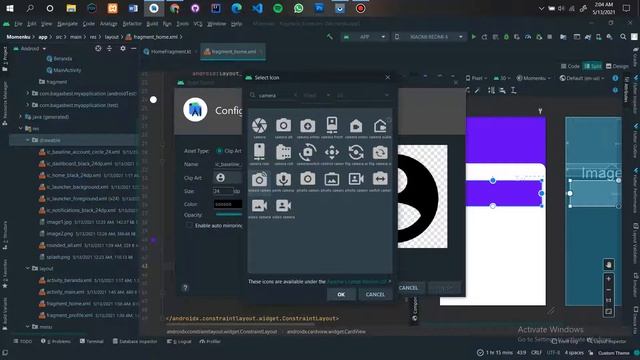Image resolution: width=640 pixels, height=360 pixels.
Task: Select the camera shutter icon in Select Icon dialog
Action: pyautogui.click(x=259, y=126)
